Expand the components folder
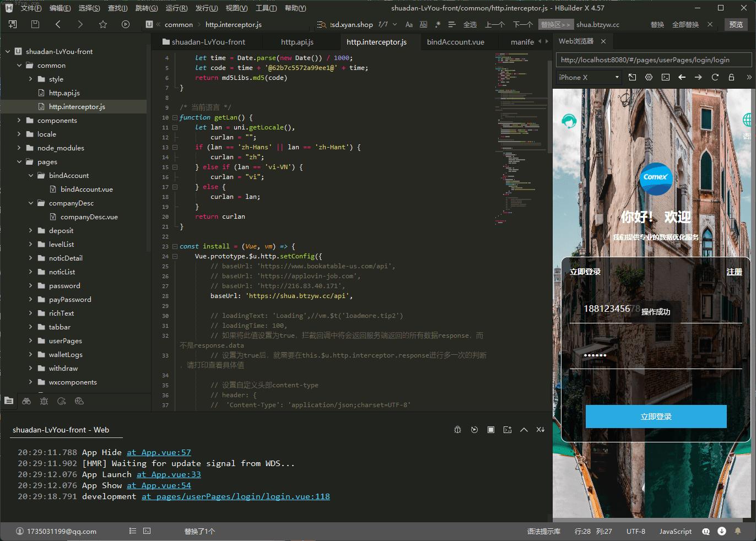This screenshot has height=541, width=756. (x=20, y=120)
